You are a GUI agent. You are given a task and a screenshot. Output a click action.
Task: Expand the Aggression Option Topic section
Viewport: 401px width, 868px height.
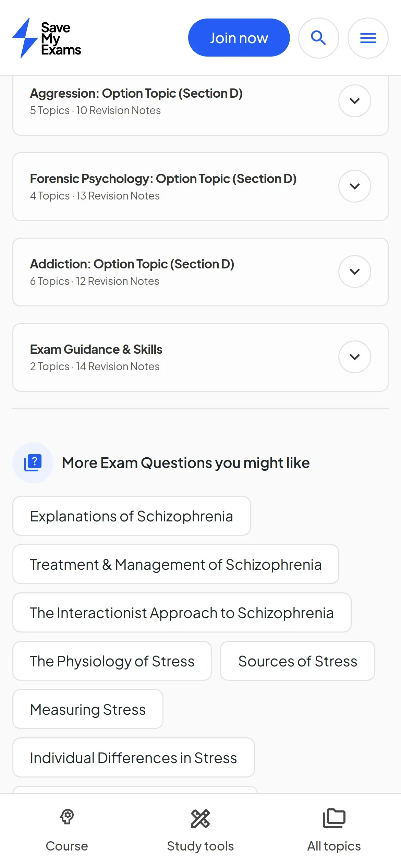coord(354,101)
